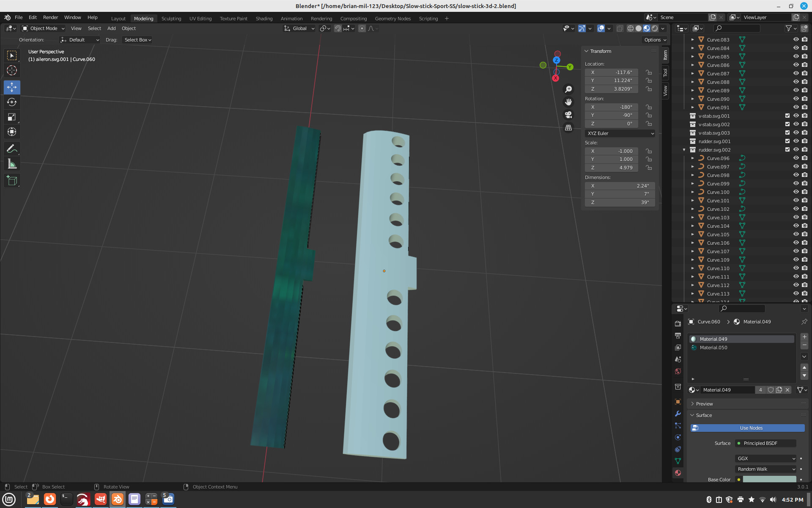The height and width of the screenshot is (508, 812).
Task: Click the Location X value field
Action: tap(611, 72)
